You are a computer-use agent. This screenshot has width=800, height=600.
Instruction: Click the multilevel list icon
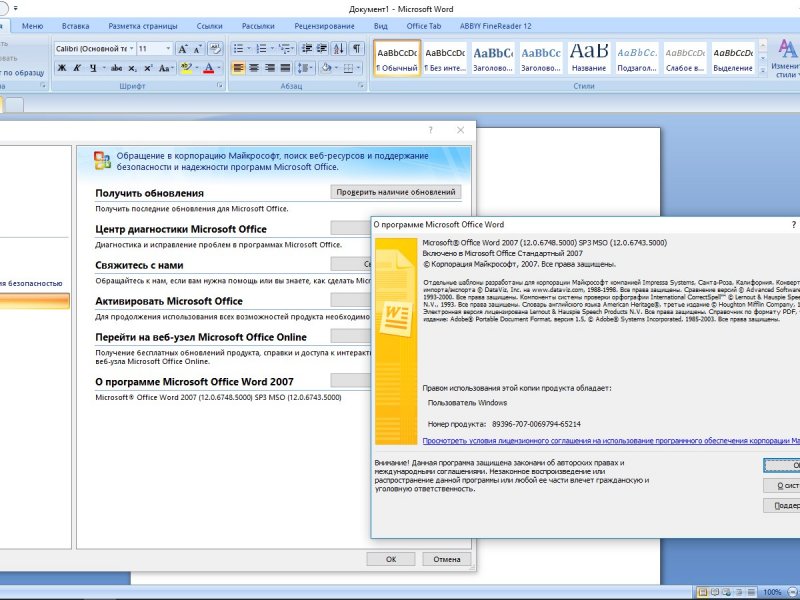284,49
